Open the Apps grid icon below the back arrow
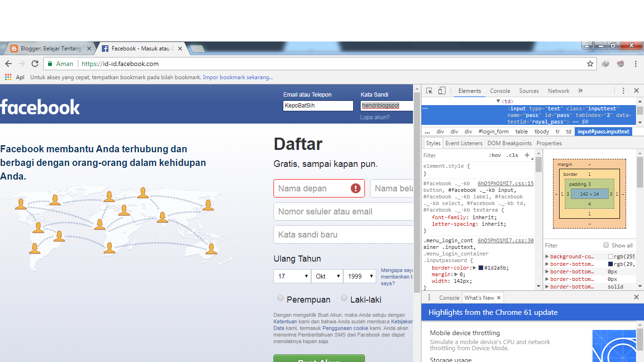Image resolution: width=644 pixels, height=362 pixels. tap(8, 77)
